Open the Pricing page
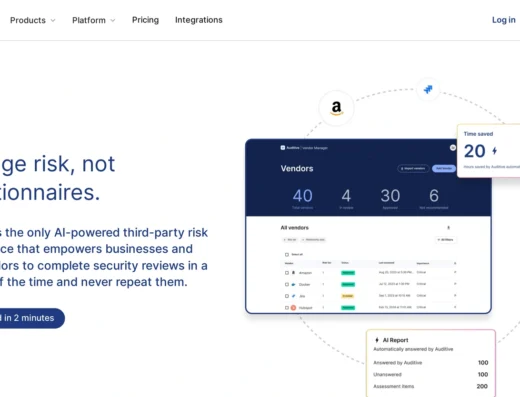Viewport: 520px width, 397px height. point(145,20)
